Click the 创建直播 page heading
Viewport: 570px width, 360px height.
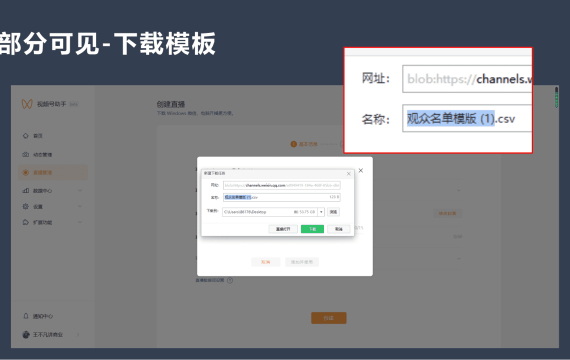[x=171, y=104]
